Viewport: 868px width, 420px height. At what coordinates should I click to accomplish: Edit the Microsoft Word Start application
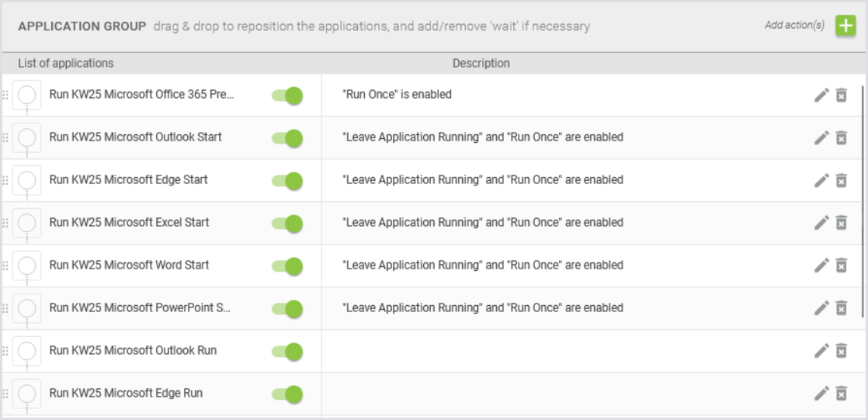(821, 266)
